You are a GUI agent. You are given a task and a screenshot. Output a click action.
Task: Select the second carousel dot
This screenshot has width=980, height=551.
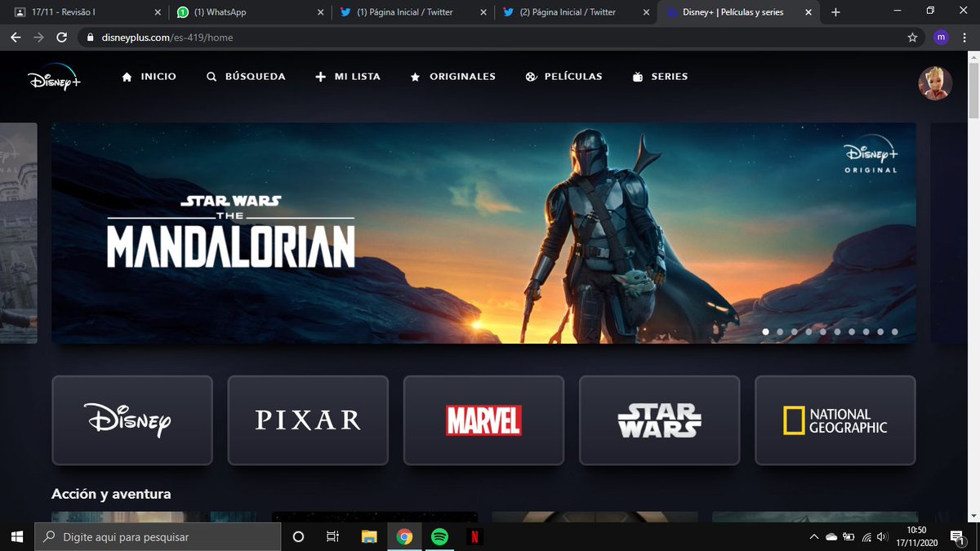pyautogui.click(x=780, y=332)
